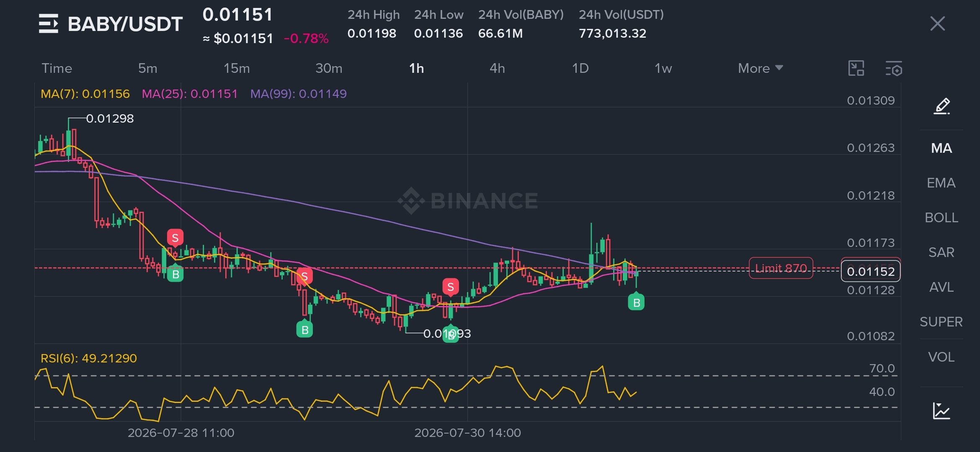980x452 pixels.
Task: Expand the More intervals dropdown
Action: tap(760, 68)
